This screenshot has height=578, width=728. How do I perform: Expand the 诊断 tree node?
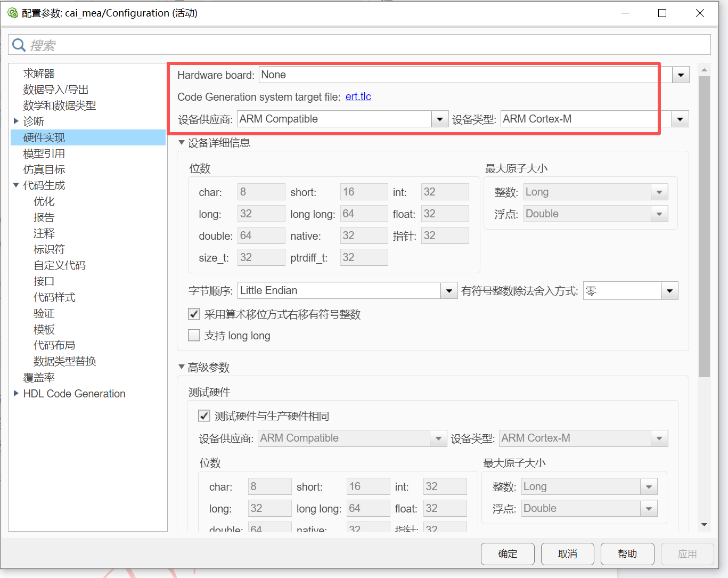pyautogui.click(x=16, y=121)
